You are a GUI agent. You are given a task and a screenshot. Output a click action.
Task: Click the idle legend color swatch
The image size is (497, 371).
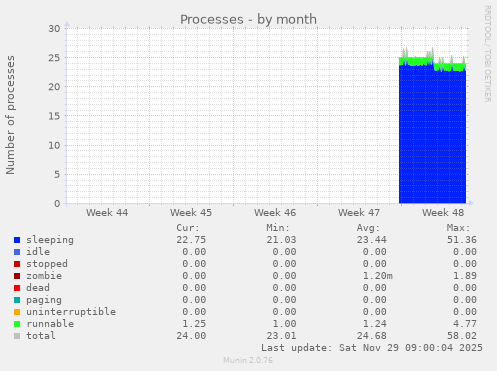(x=17, y=252)
